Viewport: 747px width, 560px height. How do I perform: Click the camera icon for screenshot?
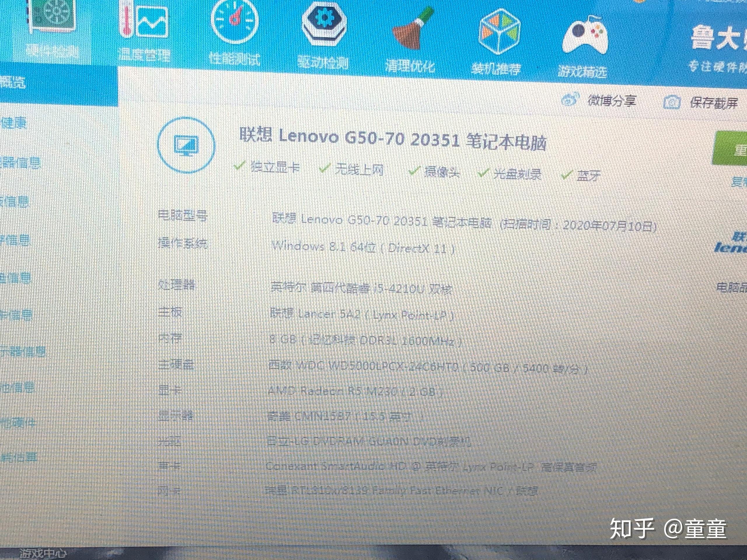672,102
